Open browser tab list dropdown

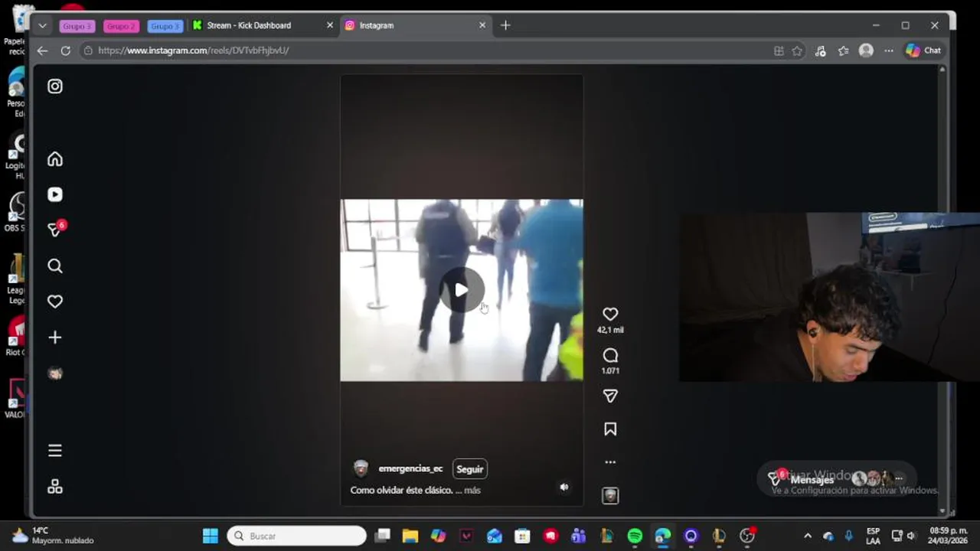(43, 25)
